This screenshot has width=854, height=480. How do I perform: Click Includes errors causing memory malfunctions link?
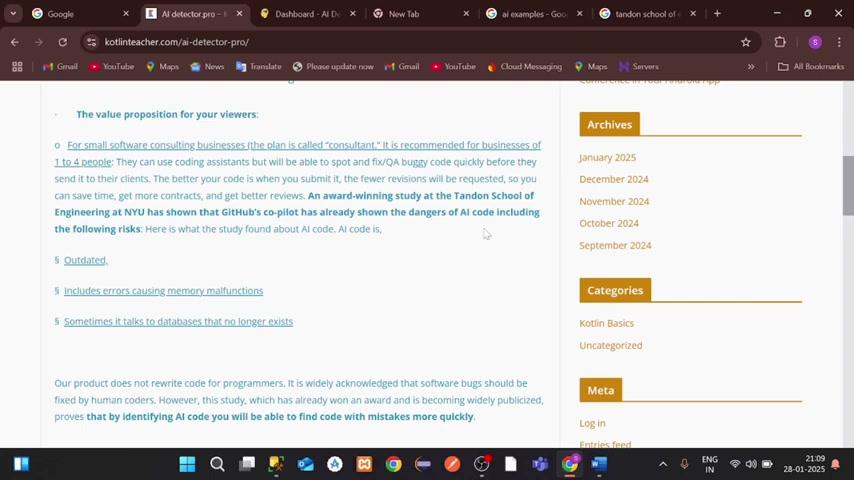pyautogui.click(x=163, y=291)
